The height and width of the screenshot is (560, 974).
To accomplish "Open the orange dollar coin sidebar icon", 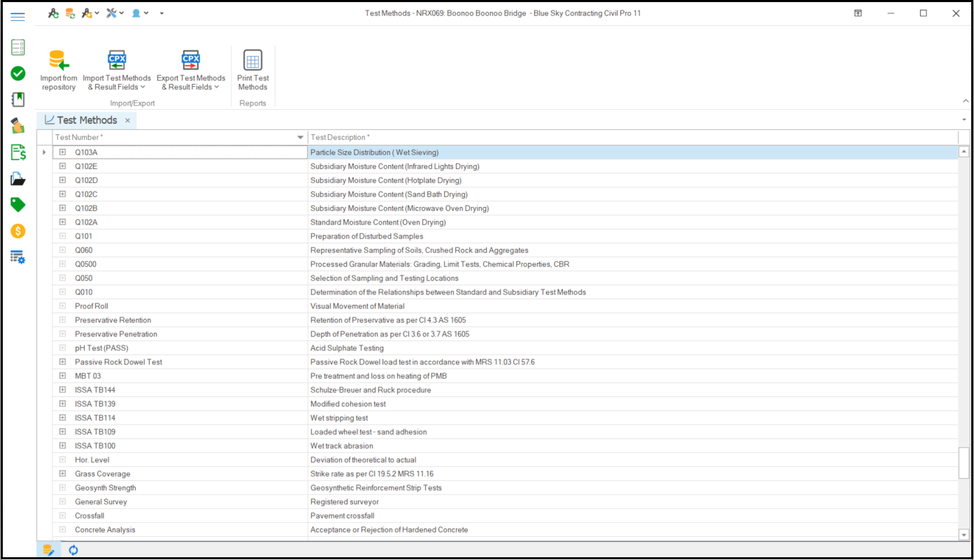I will 18,231.
